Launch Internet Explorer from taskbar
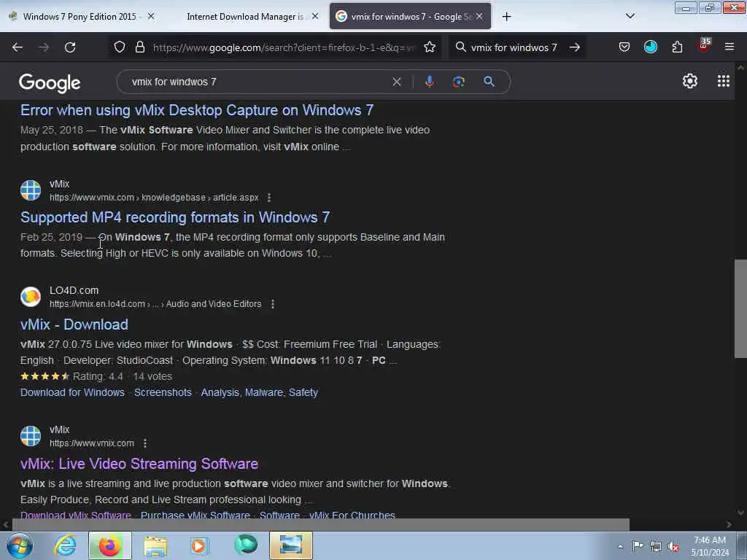747x560 pixels. point(65,545)
